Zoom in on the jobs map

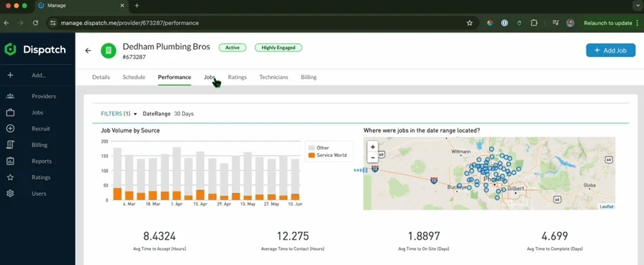(x=373, y=147)
